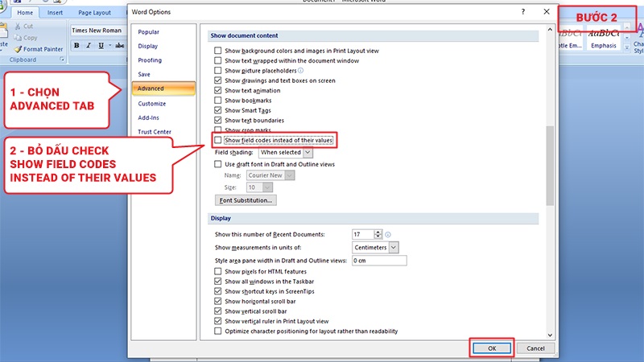This screenshot has width=644, height=362.
Task: Click the Italic formatting icon
Action: tap(89, 46)
